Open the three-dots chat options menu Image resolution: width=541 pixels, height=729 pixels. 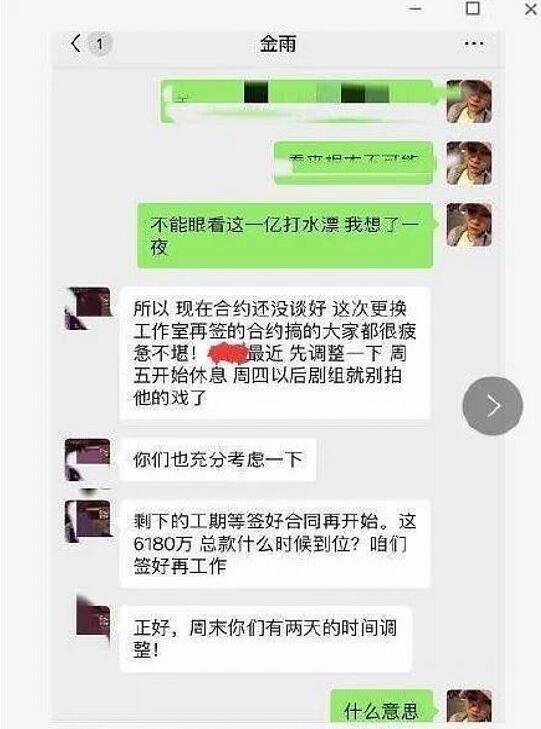[474, 44]
